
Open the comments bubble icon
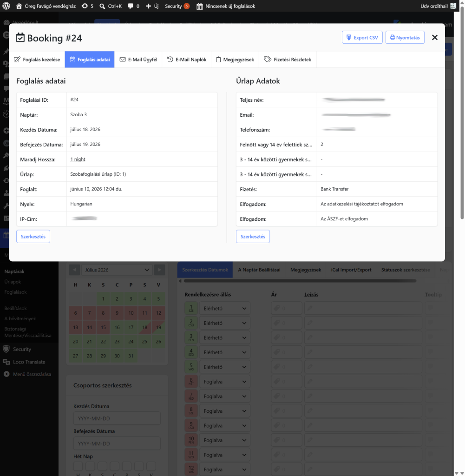click(131, 6)
